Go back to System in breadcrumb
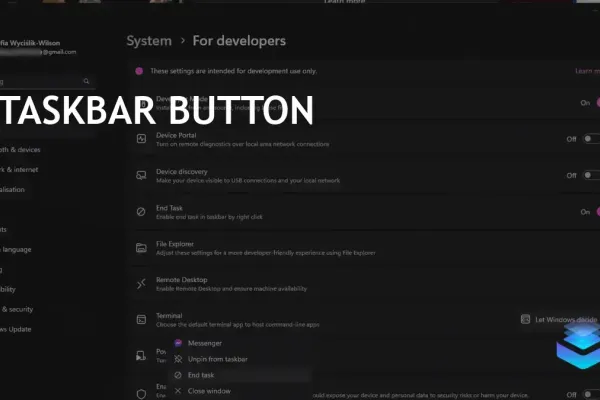600x400 pixels. coord(149,41)
